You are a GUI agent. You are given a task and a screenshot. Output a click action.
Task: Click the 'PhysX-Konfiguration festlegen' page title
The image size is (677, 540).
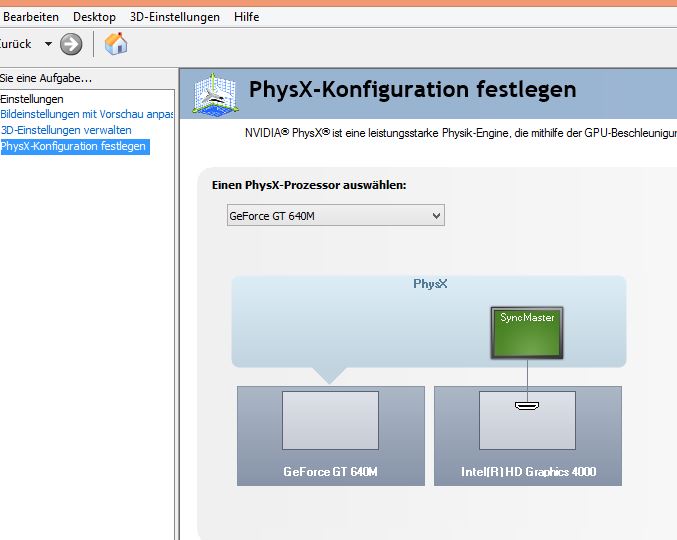412,89
